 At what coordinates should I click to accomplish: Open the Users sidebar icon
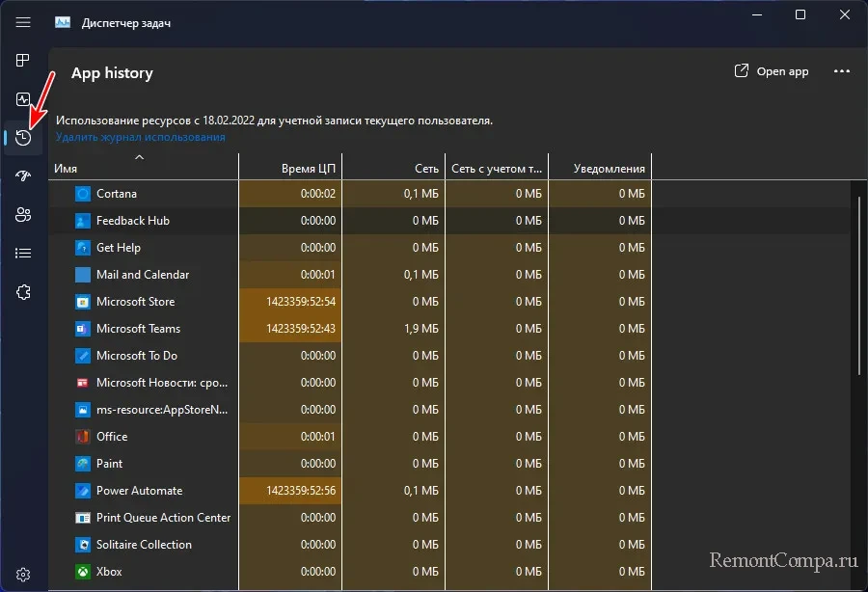pyautogui.click(x=23, y=215)
